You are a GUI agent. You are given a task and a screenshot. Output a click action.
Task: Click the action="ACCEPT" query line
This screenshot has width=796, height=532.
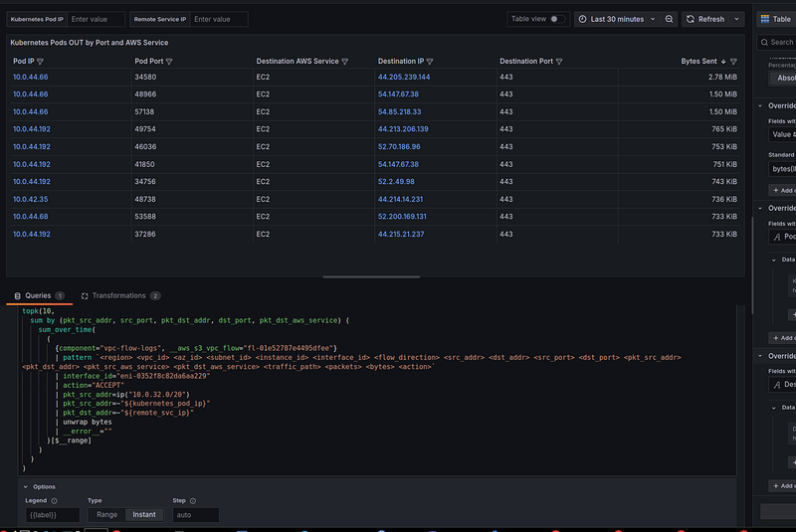pyautogui.click(x=94, y=386)
